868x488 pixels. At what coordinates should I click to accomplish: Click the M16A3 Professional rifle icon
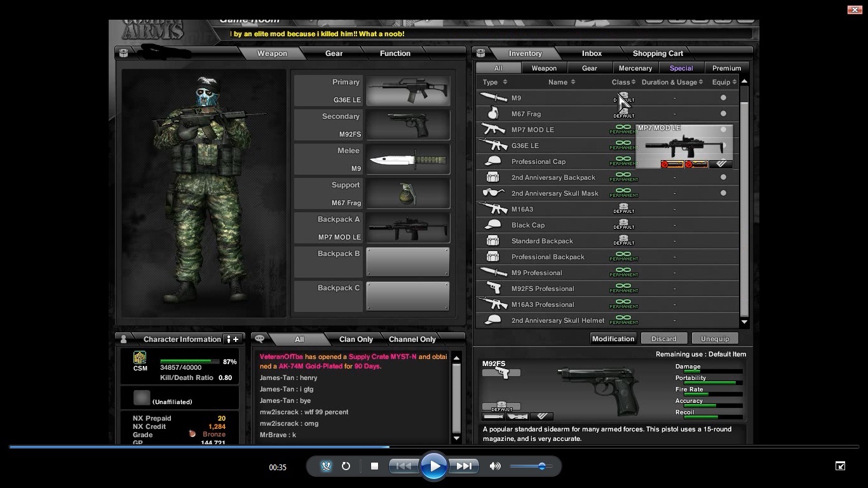click(x=494, y=304)
